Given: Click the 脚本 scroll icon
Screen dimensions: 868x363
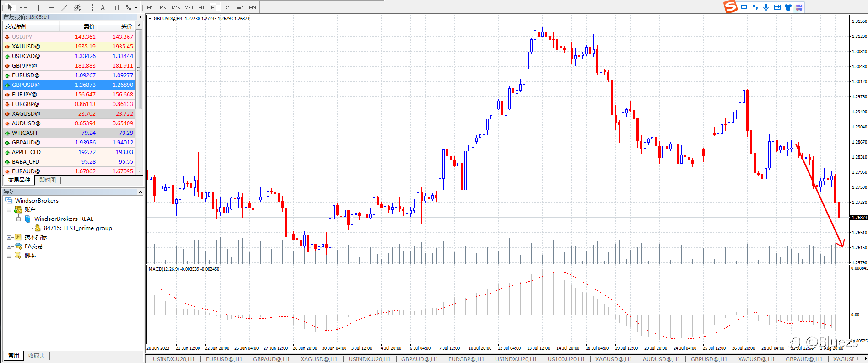Looking at the screenshot, I should [18, 255].
